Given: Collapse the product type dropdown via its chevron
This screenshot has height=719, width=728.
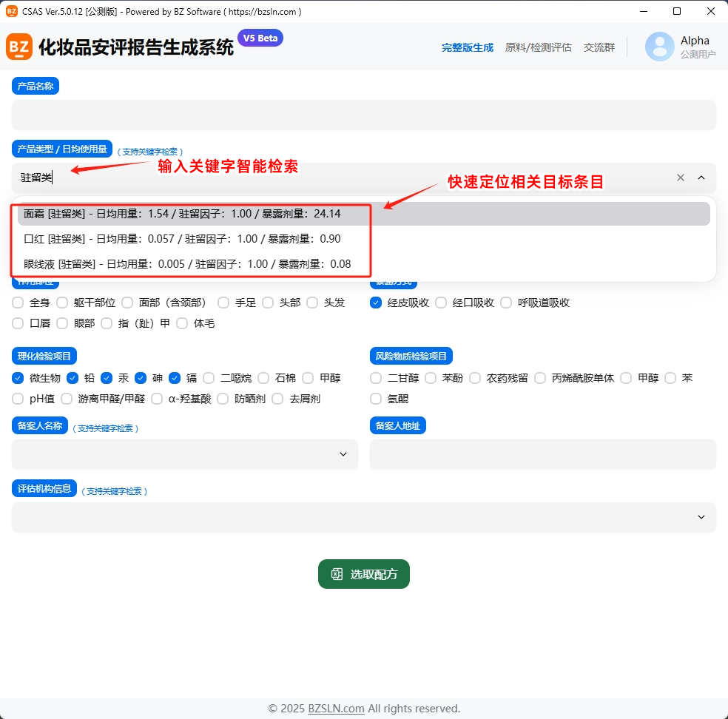Looking at the screenshot, I should click(701, 178).
